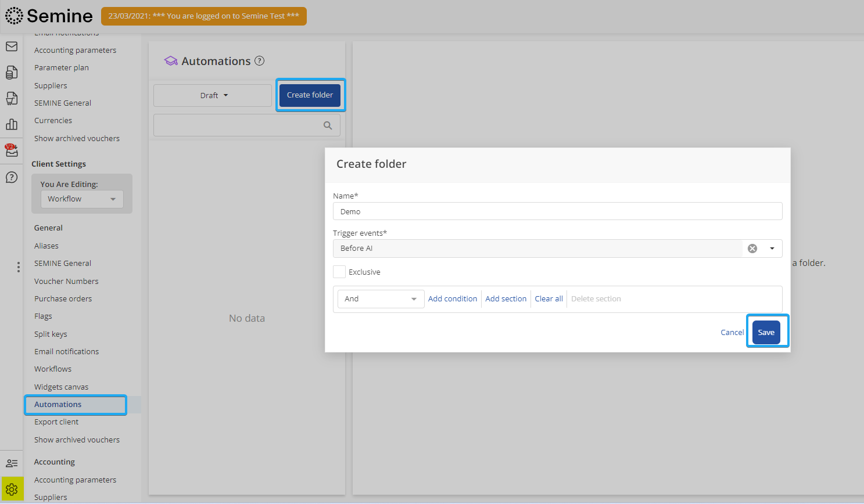Click the search magnifier icon
This screenshot has width=864, height=504.
(x=328, y=125)
